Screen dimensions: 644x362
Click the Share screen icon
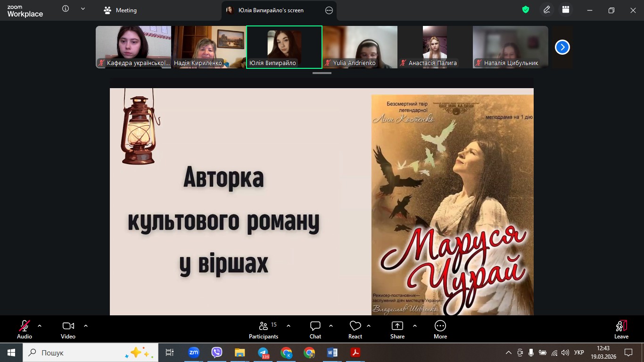[397, 329]
